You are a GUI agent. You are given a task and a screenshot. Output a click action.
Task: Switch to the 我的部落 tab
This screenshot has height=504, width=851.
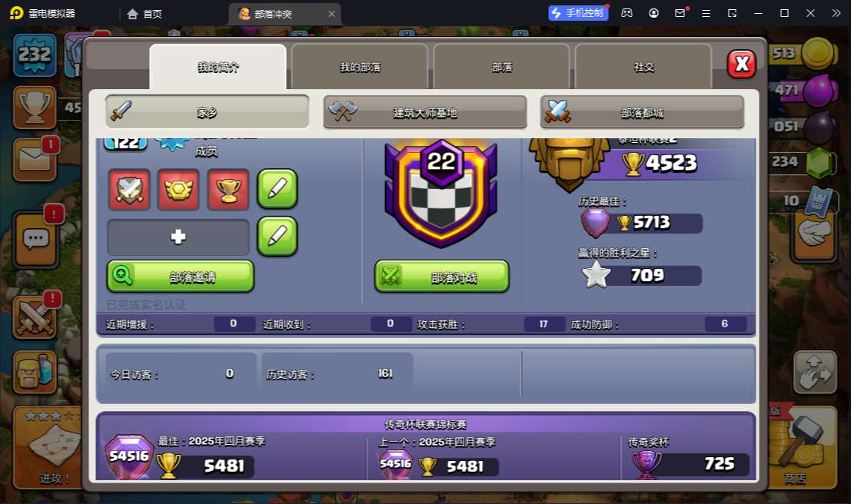point(360,67)
